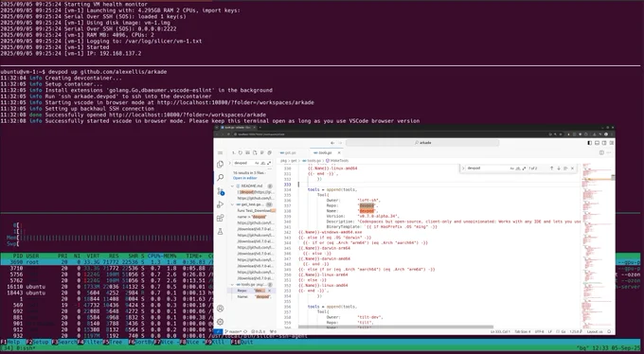Toggle whole word in sidebar search box
644x354 pixels.
tap(263, 163)
